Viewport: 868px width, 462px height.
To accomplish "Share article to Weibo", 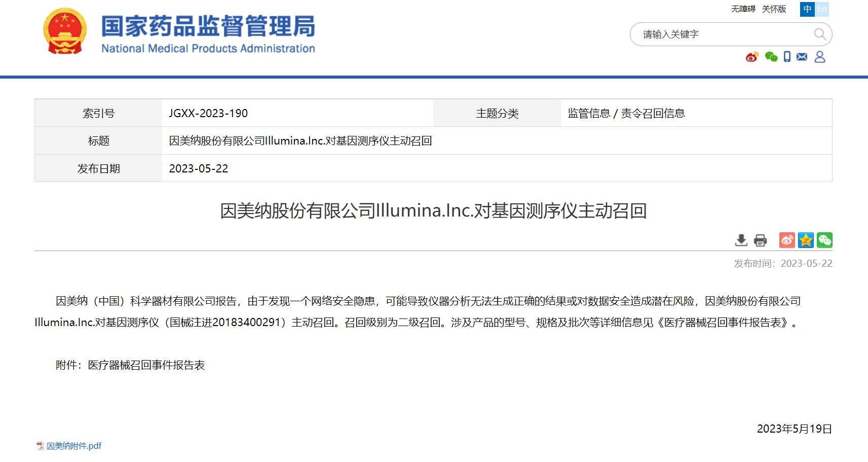I will pos(787,240).
